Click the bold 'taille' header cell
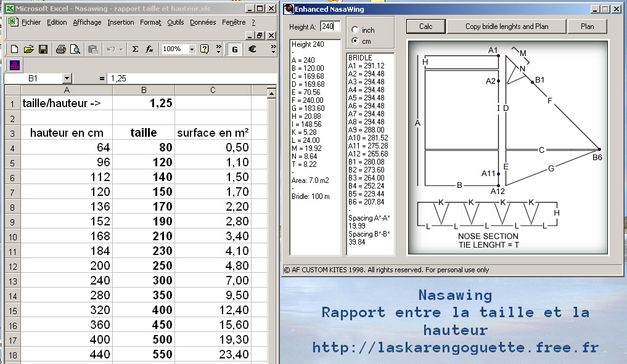Viewport: 627px width, 364px height. click(144, 132)
